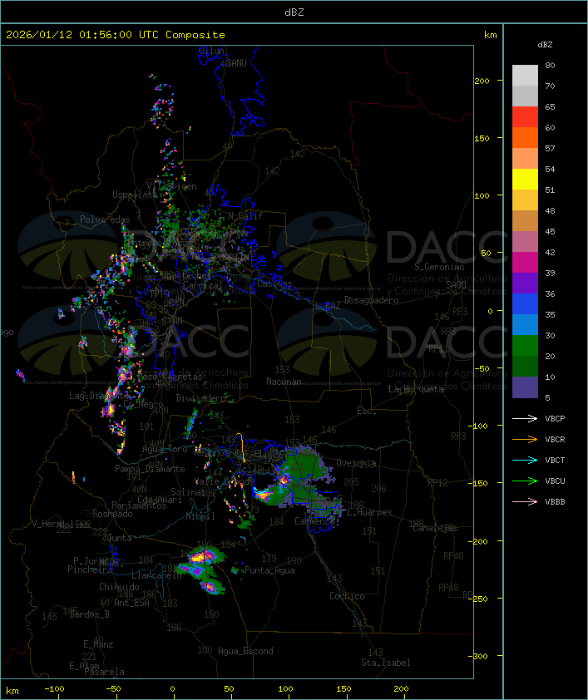The width and height of the screenshot is (588, 700).
Task: Click the dBZ title at top center
Action: [294, 12]
